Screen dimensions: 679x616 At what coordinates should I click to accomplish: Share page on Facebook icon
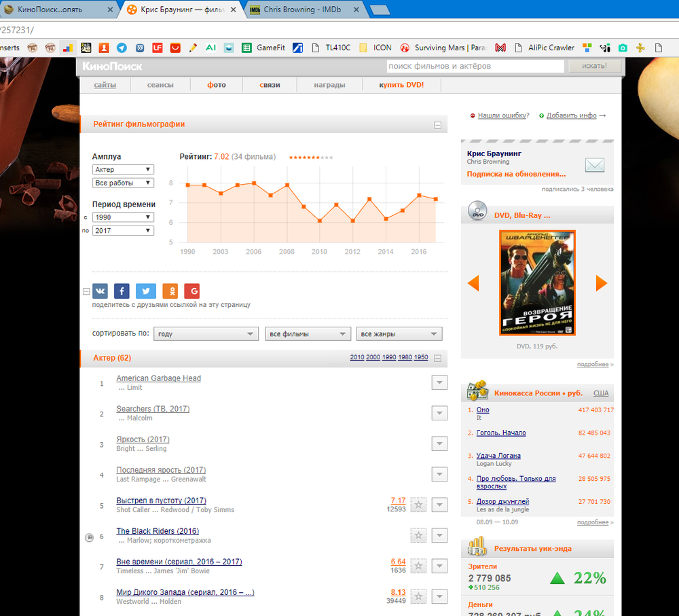(122, 291)
